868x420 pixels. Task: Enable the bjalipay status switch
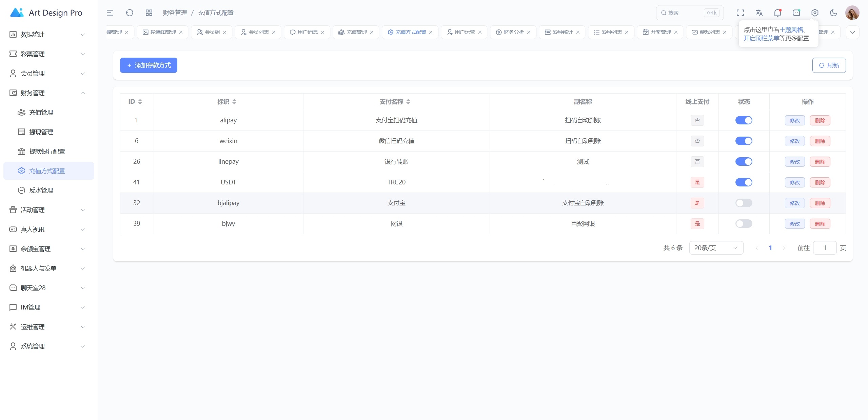pos(744,203)
